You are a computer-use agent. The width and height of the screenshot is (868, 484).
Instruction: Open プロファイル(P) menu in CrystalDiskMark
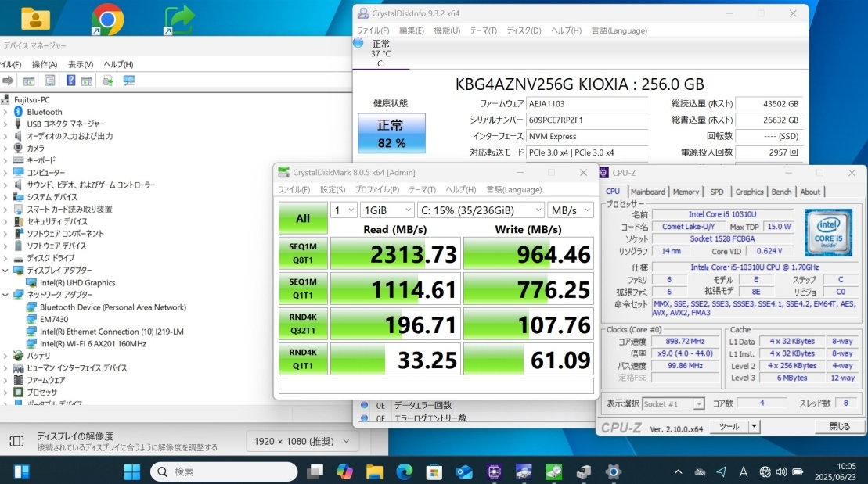click(x=377, y=190)
